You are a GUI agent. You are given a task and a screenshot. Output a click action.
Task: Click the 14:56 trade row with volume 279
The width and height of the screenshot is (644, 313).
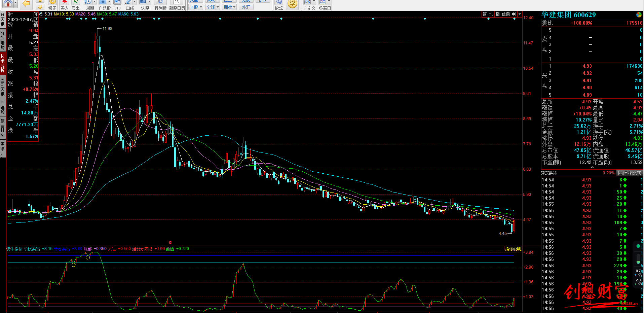click(592, 266)
